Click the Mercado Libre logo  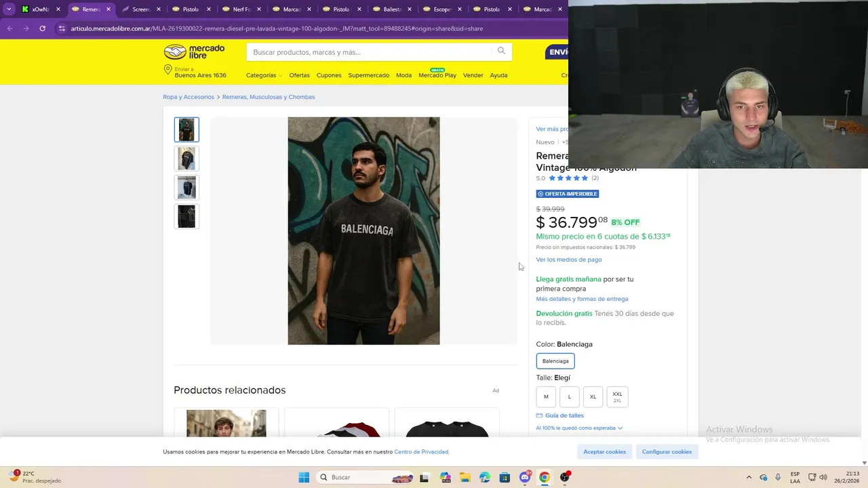tap(194, 52)
